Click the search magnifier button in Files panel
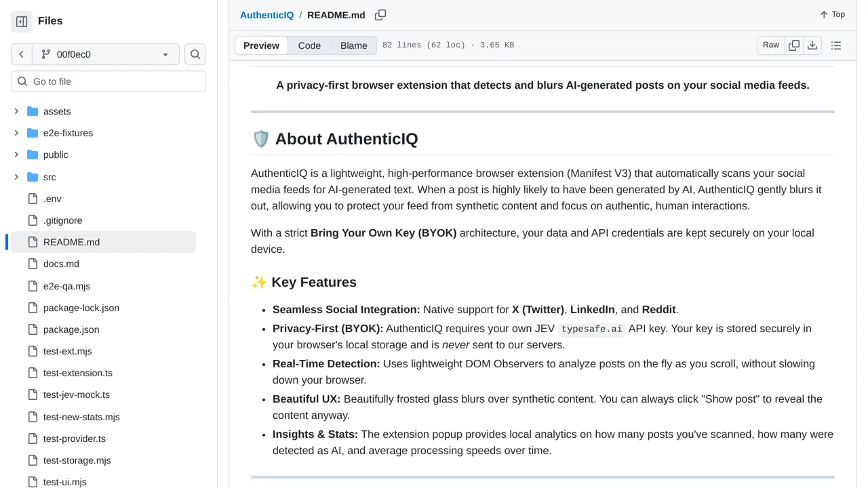 point(195,54)
